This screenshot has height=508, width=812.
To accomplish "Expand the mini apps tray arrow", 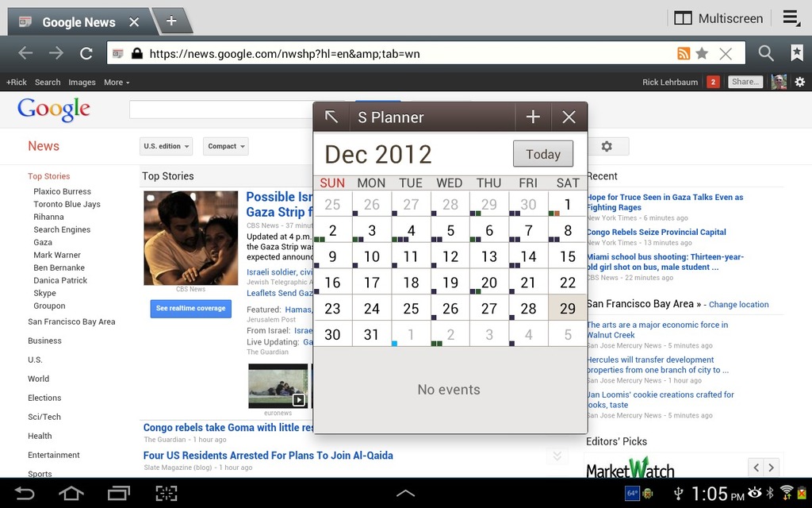I will click(x=405, y=493).
